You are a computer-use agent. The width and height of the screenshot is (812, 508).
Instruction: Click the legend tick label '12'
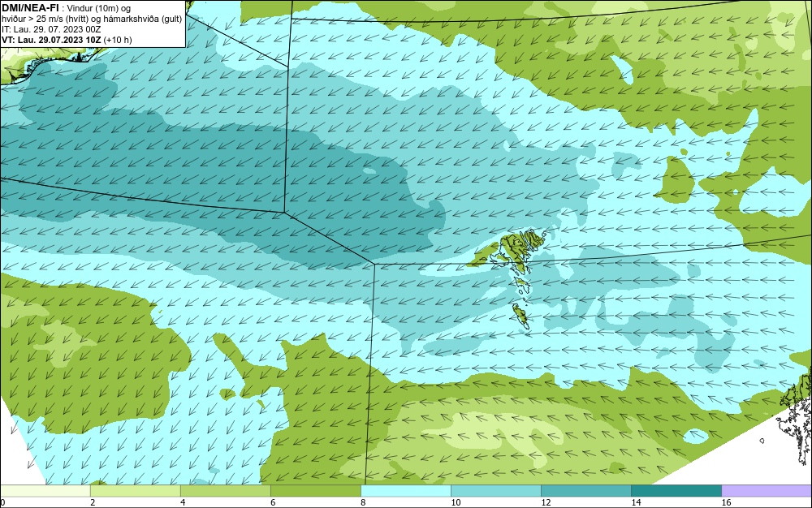click(x=546, y=502)
